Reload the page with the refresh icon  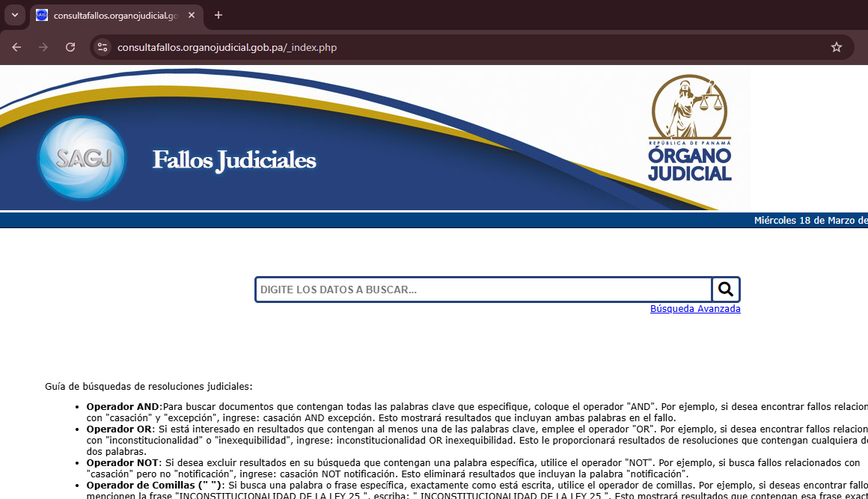coord(70,47)
